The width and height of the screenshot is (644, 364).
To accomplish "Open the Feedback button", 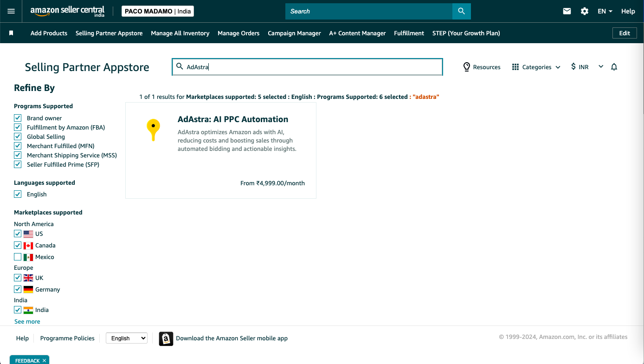I will click(x=27, y=360).
